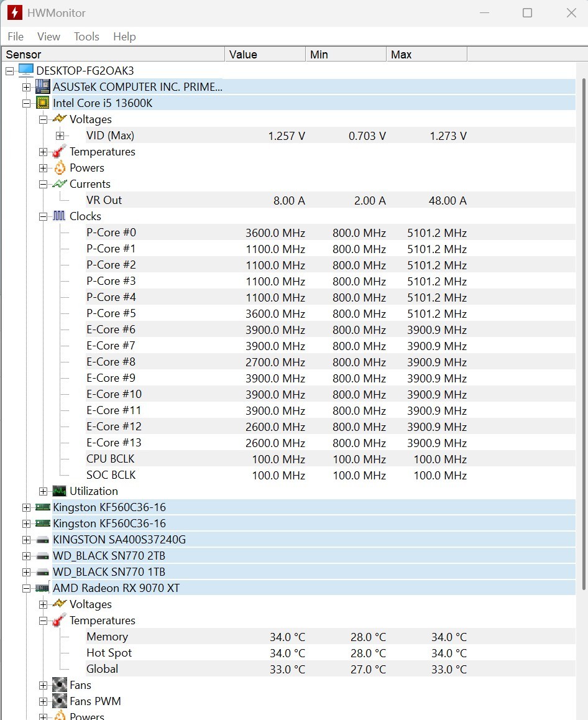The image size is (588, 720).
Task: Click the WD_BLACK SN770 1TB drive icon
Action: pyautogui.click(x=43, y=572)
